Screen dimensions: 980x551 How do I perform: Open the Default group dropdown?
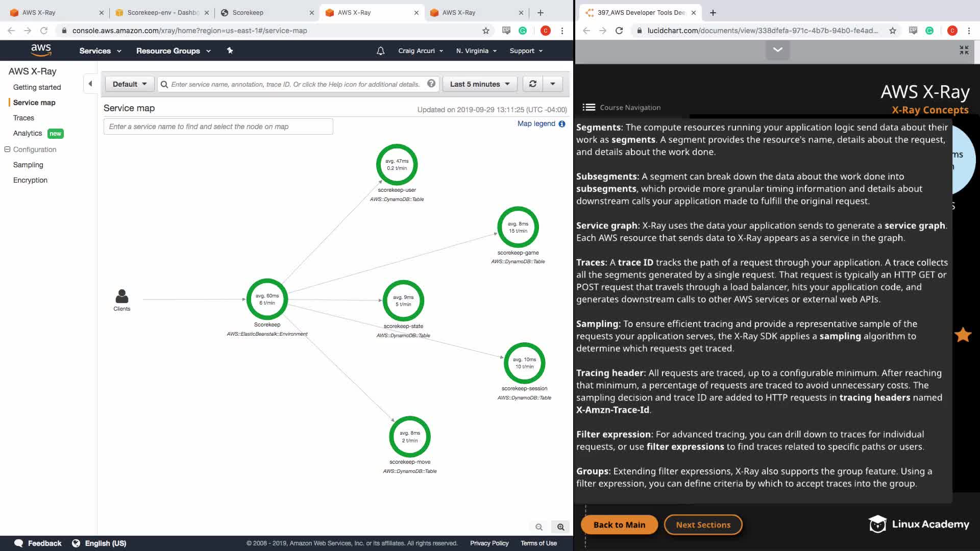[130, 84]
